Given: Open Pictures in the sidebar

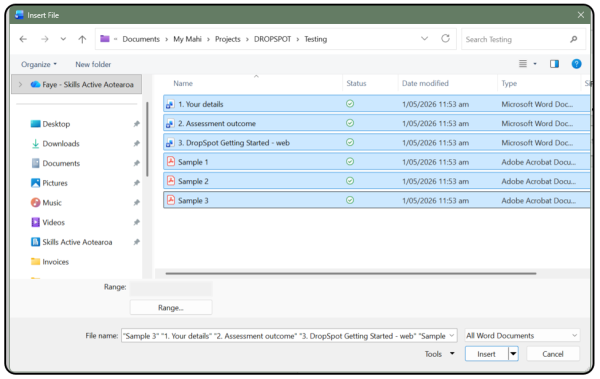Looking at the screenshot, I should click(49, 183).
